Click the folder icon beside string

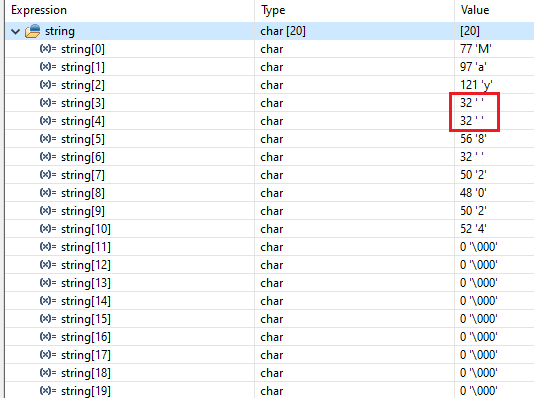click(33, 31)
